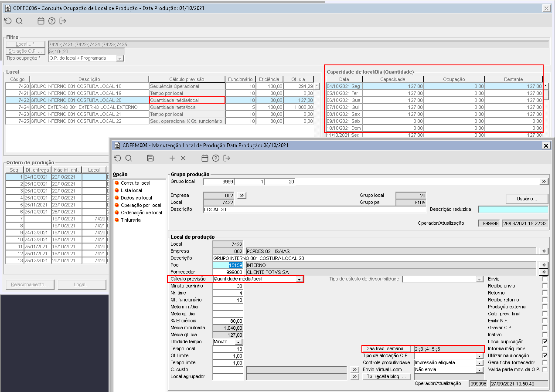Uncheck the Utilizar na alocação checkbox

(x=545, y=355)
